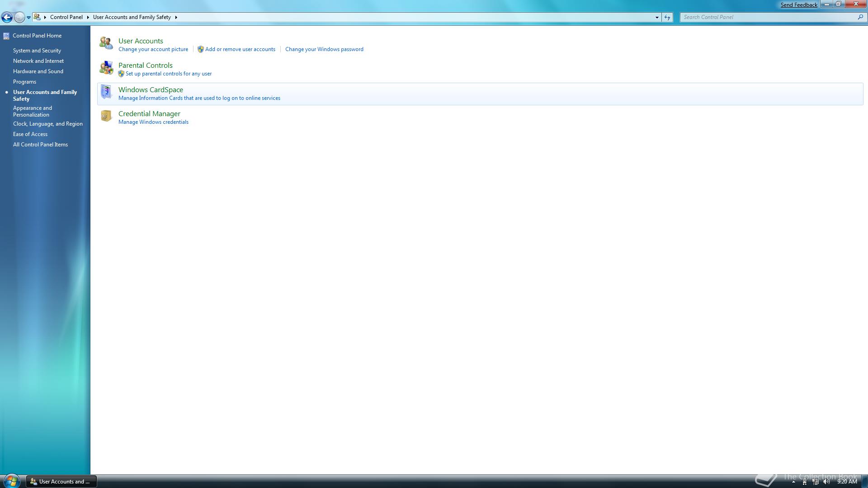The width and height of the screenshot is (868, 488).
Task: Open Parental Controls heading link
Action: (146, 66)
